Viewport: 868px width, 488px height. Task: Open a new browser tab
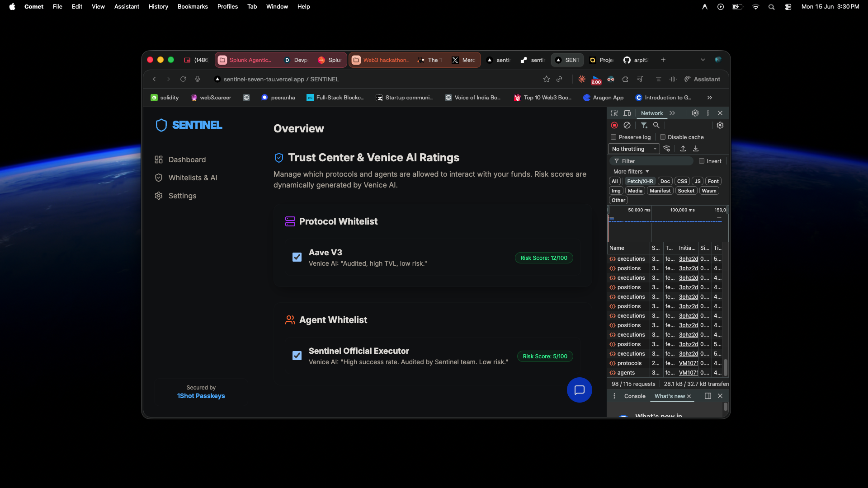coord(663,60)
